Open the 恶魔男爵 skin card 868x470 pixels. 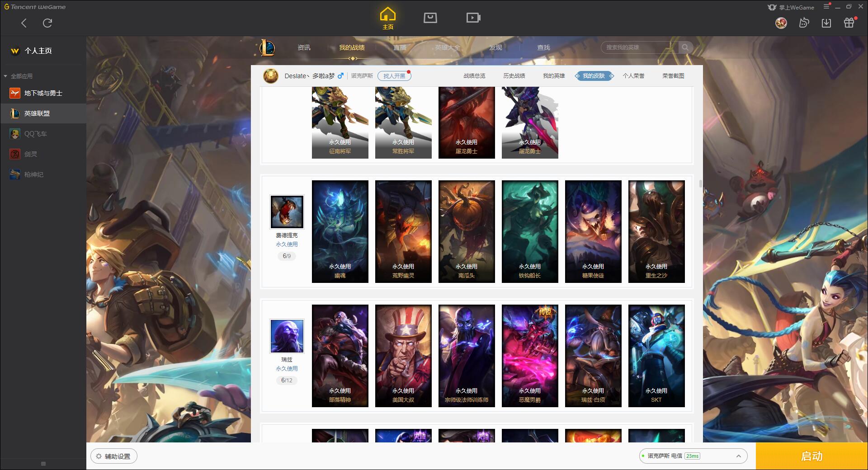point(530,356)
